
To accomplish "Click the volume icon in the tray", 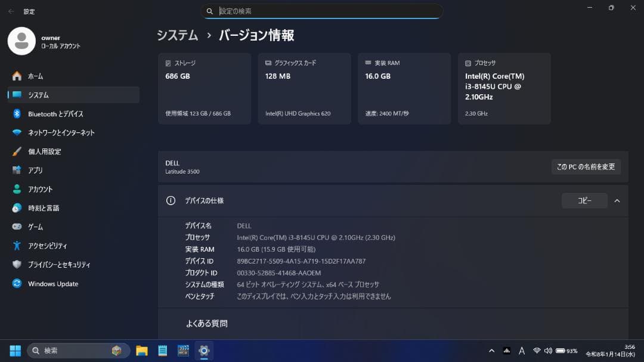I will tap(548, 350).
